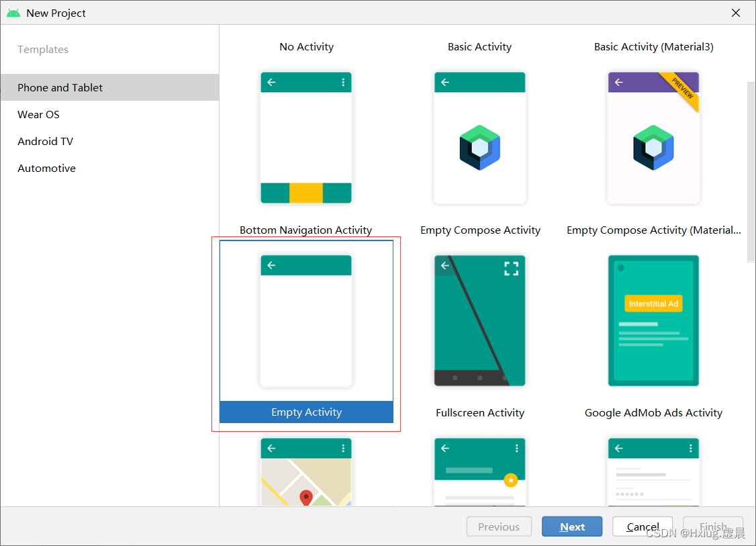Click the Basic Activity label
Viewport: 756px width, 546px height.
[480, 47]
